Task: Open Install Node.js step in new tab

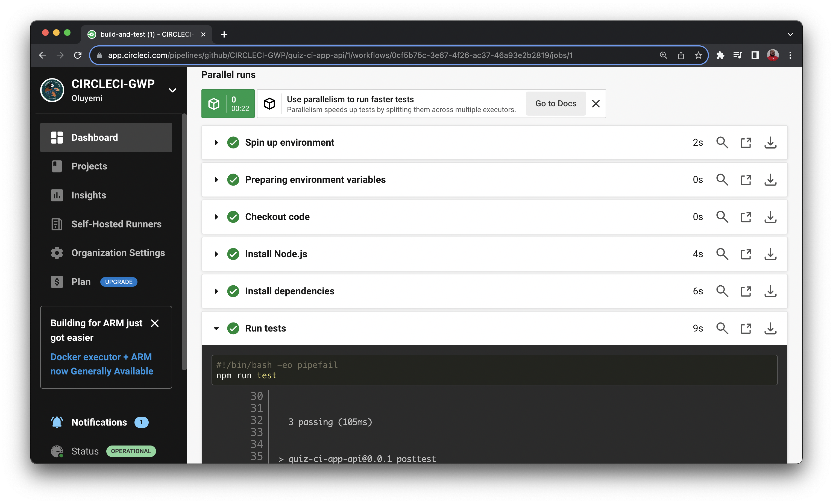Action: (746, 254)
